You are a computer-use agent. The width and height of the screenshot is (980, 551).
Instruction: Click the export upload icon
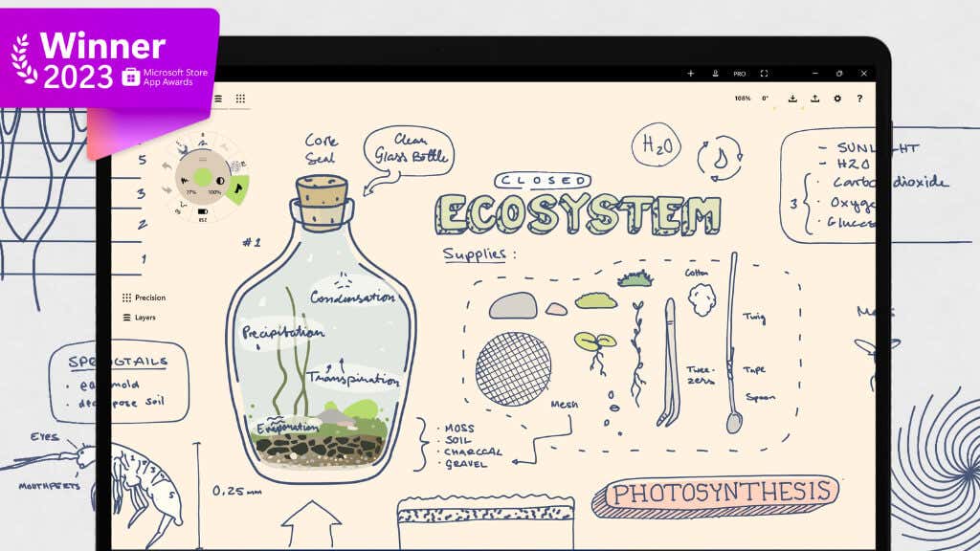coord(815,99)
